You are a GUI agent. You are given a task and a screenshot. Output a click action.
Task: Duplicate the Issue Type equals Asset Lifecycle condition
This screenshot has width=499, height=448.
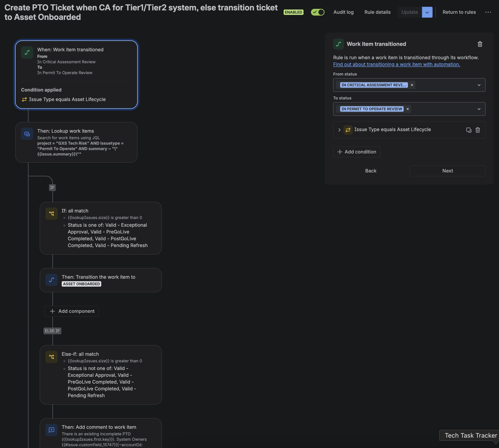[469, 130]
